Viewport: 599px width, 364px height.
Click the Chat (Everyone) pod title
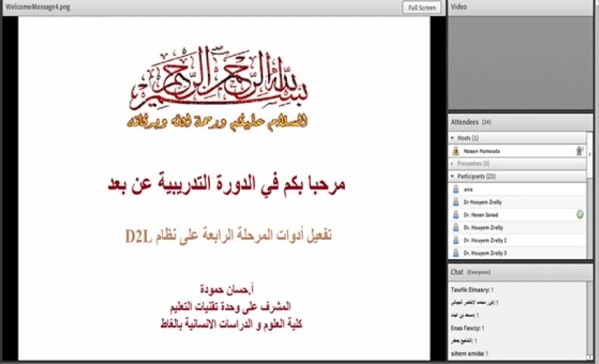click(x=470, y=272)
